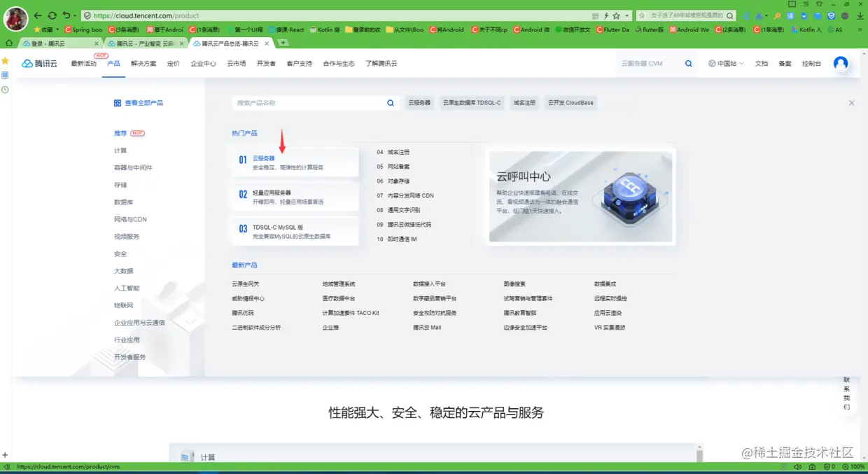Go back using the browser back arrow
The height and width of the screenshot is (474, 868).
pos(37,15)
